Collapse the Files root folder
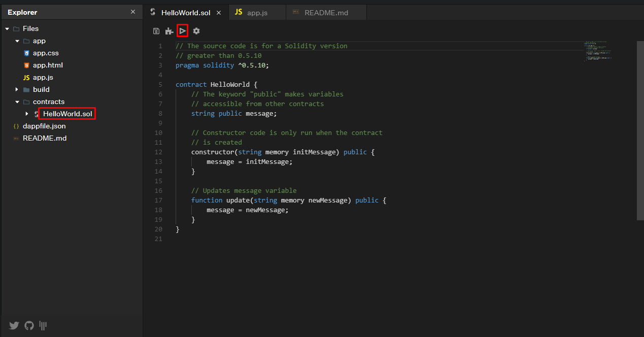Screen dimensions: 644x337 coord(7,29)
